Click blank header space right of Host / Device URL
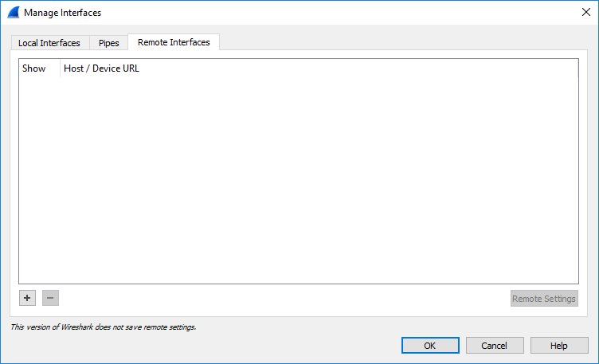 (x=358, y=68)
